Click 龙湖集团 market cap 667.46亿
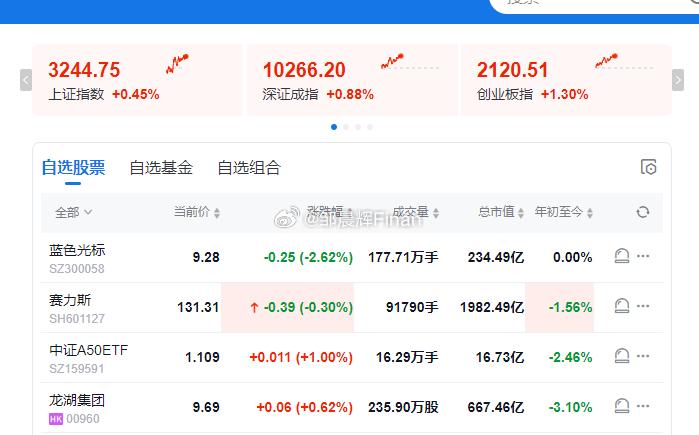 (496, 407)
